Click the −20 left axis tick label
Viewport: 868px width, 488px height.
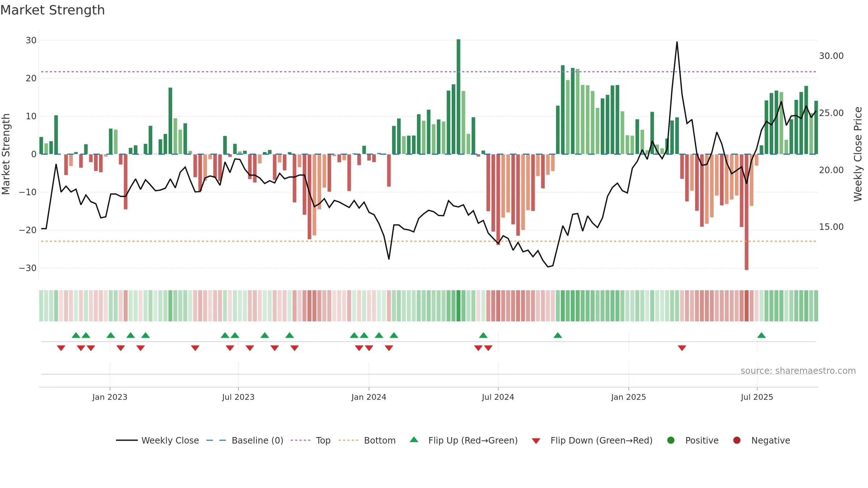click(28, 230)
